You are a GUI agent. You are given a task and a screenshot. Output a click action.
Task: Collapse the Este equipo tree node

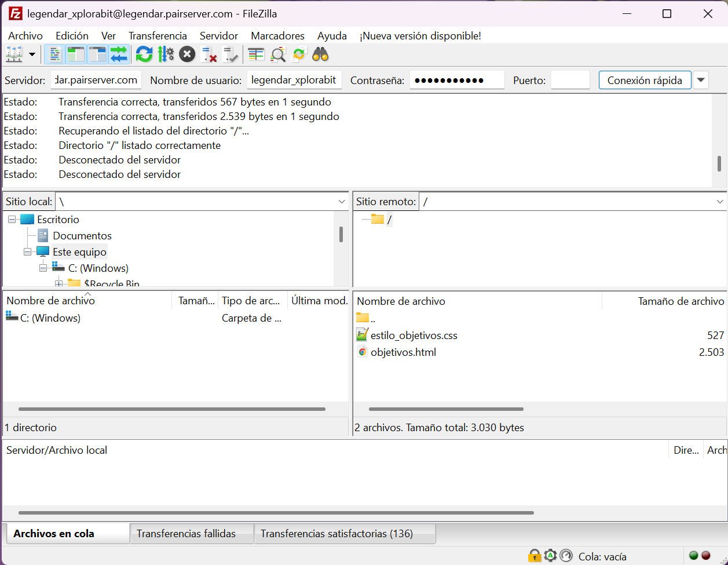(28, 252)
